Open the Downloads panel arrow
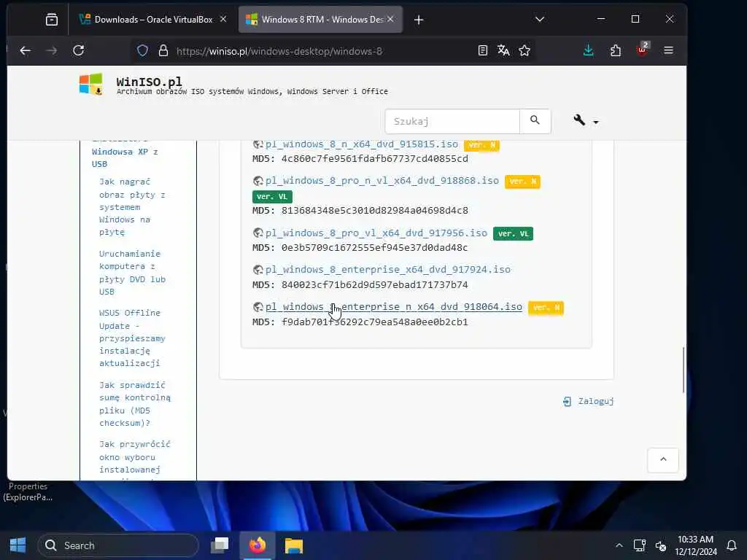This screenshot has width=747, height=560. click(x=589, y=50)
